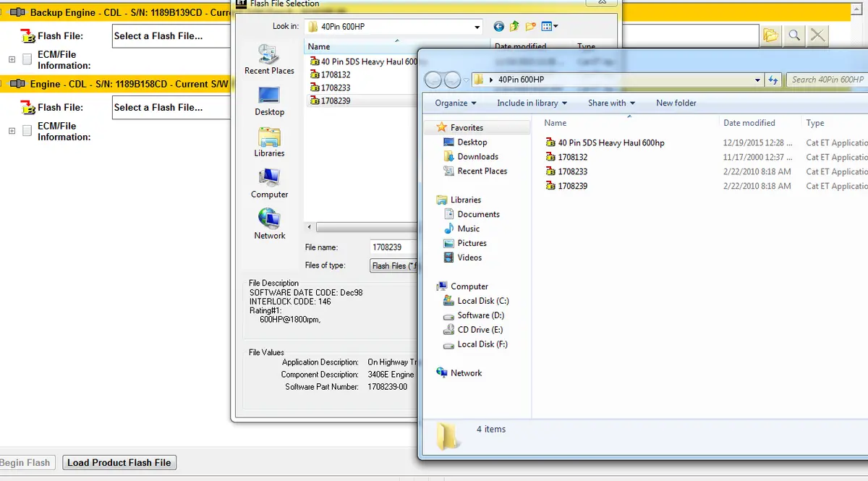868x481 pixels.
Task: Open the Look in 40Pin 600HP dropdown
Action: pos(477,27)
